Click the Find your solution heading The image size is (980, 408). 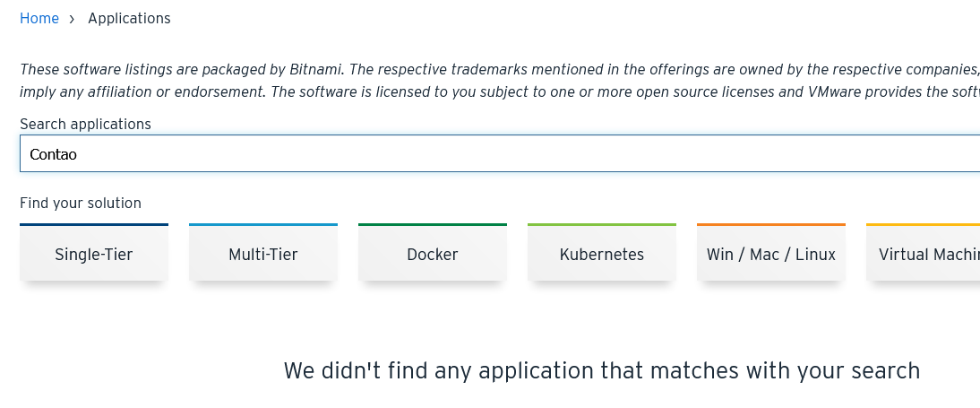pyautogui.click(x=81, y=203)
